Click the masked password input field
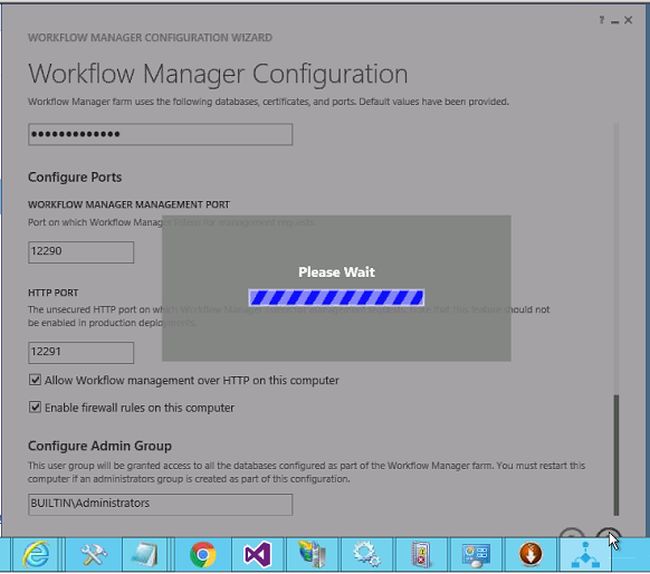Viewport: 650px width, 574px height. (x=160, y=134)
